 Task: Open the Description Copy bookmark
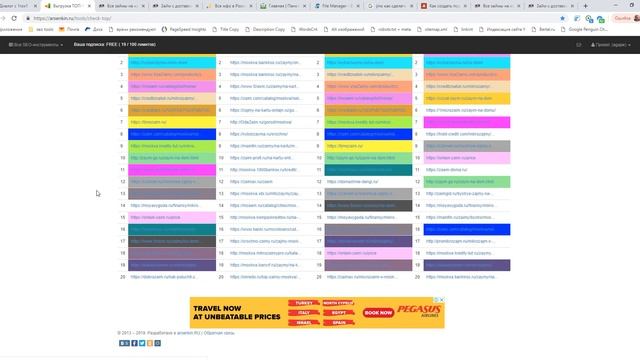pos(265,29)
